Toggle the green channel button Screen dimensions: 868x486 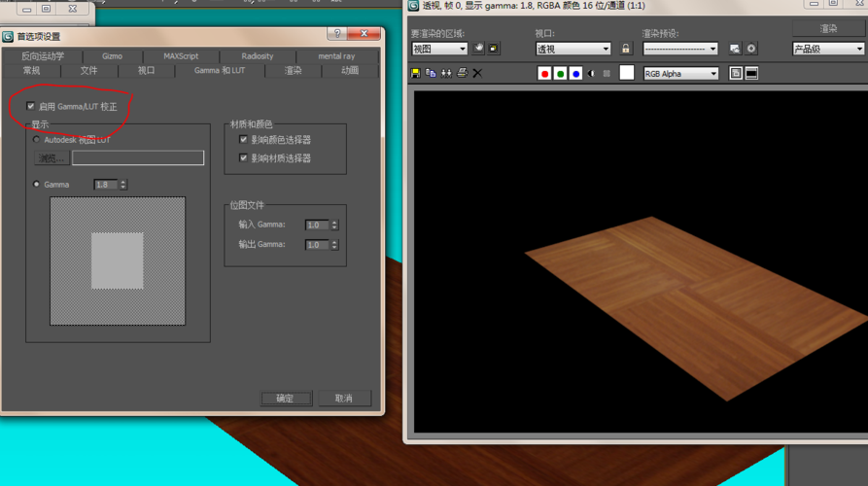click(560, 74)
